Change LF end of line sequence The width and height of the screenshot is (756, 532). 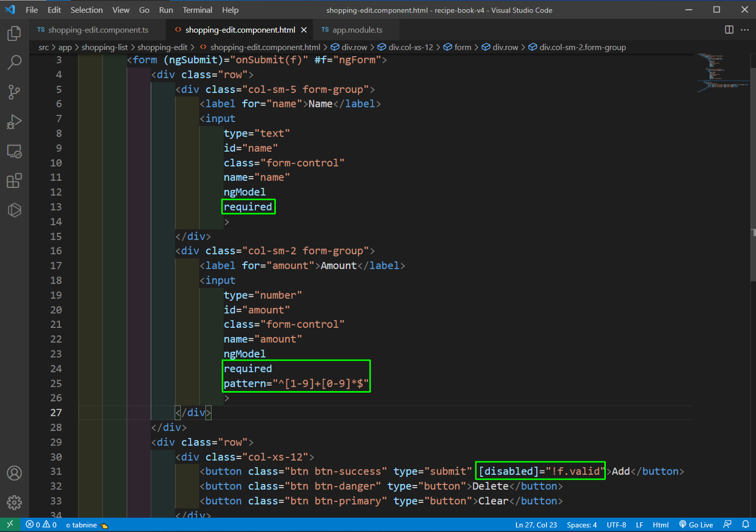point(639,525)
